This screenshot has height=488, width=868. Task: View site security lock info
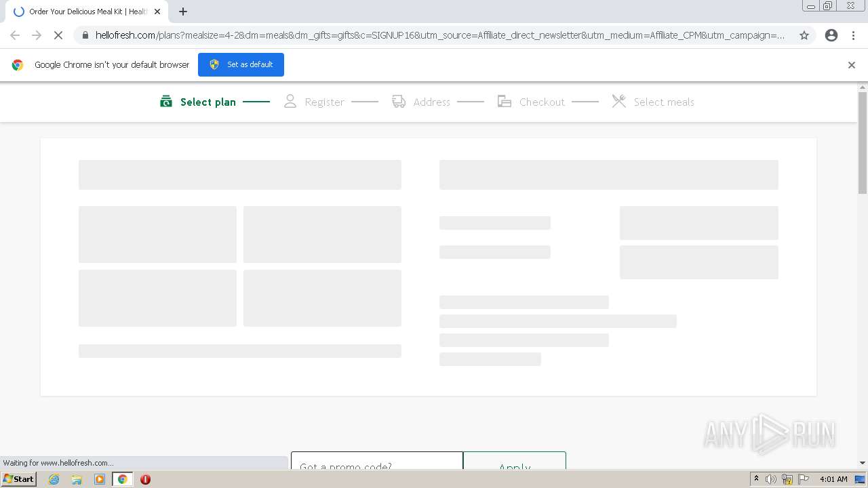tap(85, 35)
